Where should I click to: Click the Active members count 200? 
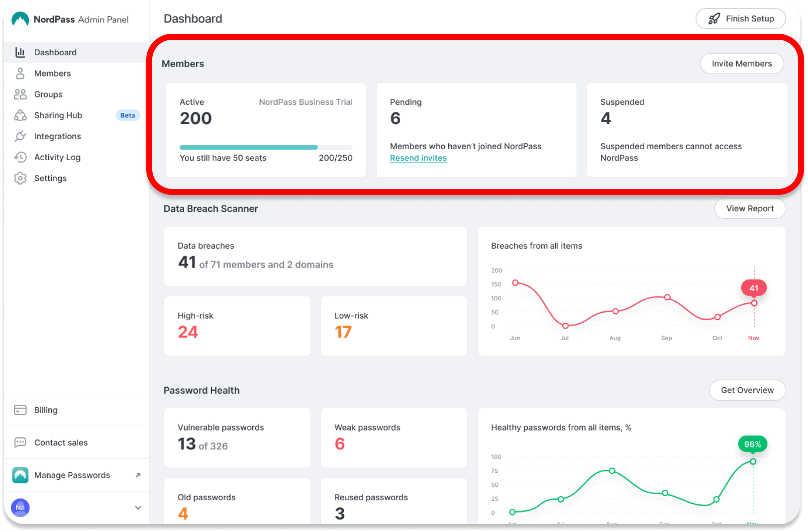[x=196, y=118]
